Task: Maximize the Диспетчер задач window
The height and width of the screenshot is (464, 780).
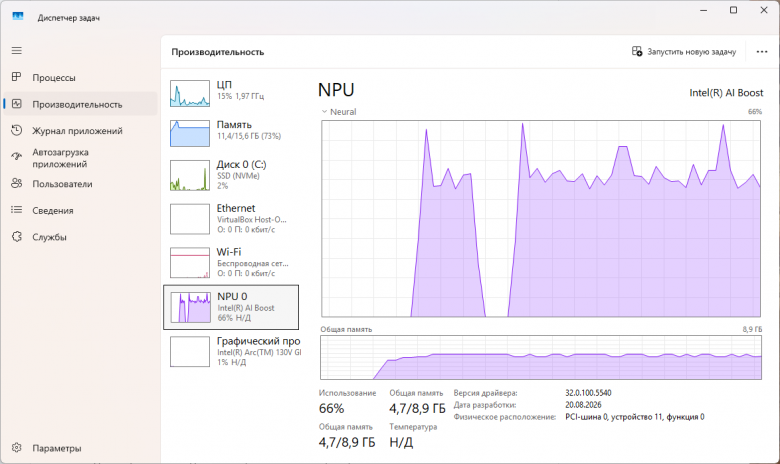Action: (x=733, y=10)
